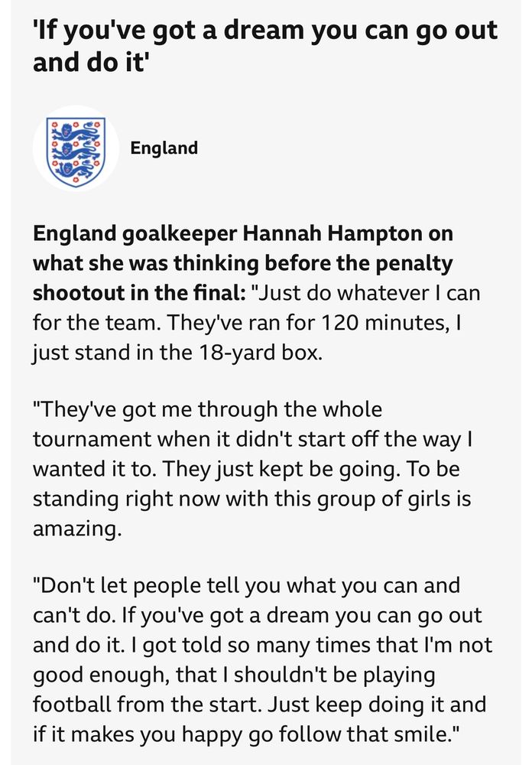Click line 'standing right now with this group'

tap(252, 499)
